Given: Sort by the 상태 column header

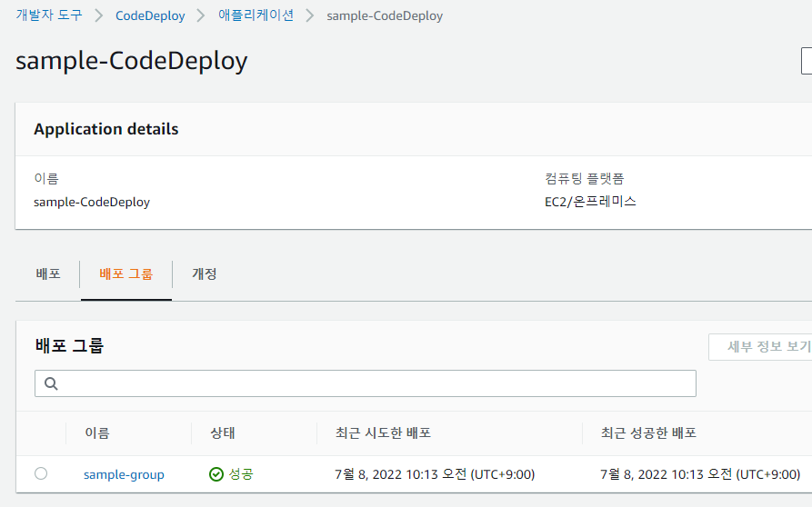Looking at the screenshot, I should (x=223, y=433).
